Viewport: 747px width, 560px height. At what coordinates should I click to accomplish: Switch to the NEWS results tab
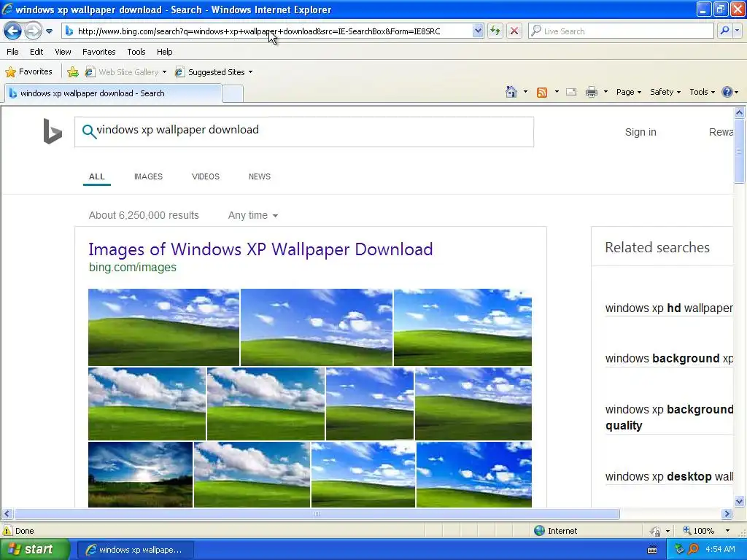[x=259, y=176]
